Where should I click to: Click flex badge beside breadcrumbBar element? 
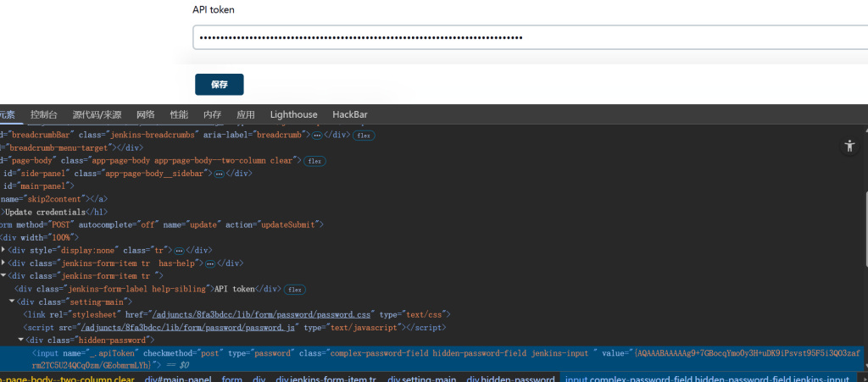pos(364,135)
